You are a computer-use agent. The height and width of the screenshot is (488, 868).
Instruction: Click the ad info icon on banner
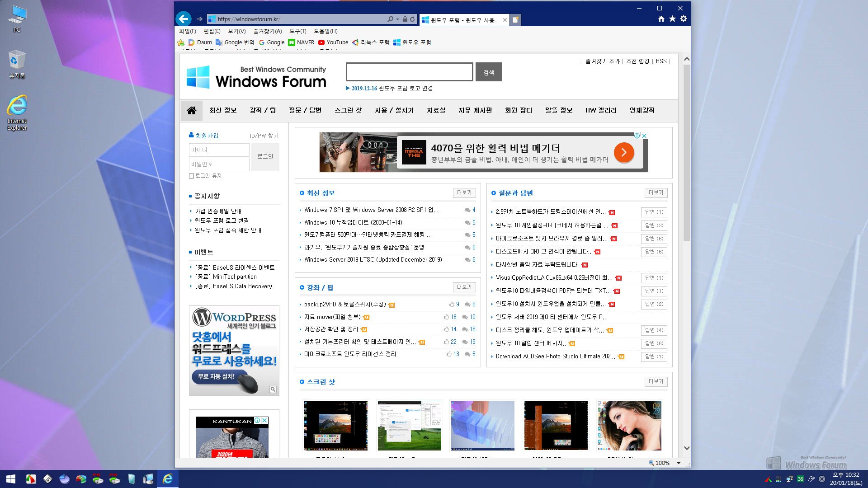point(637,136)
